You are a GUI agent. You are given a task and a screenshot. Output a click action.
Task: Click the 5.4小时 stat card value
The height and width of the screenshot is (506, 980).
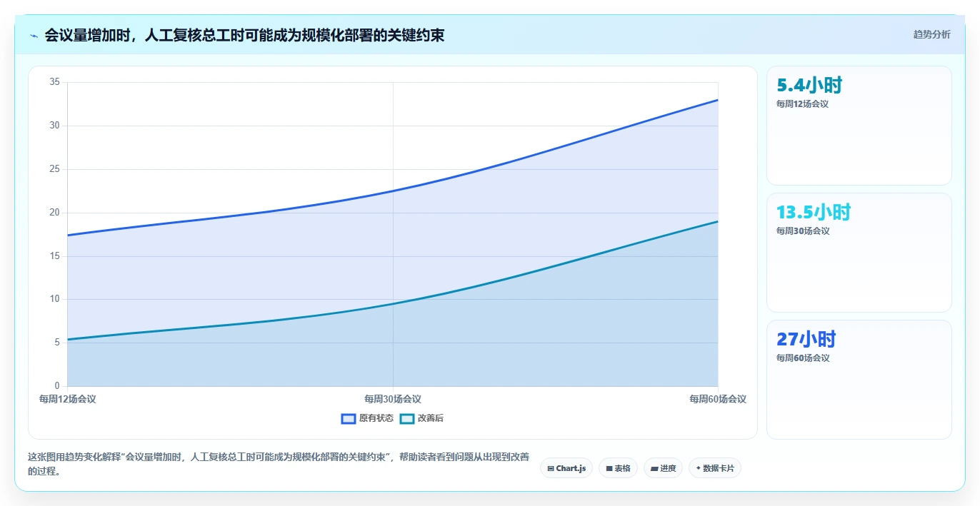pos(809,86)
